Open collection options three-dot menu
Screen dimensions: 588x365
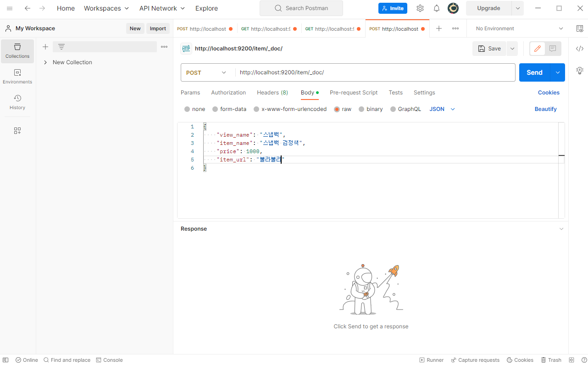pyautogui.click(x=164, y=47)
